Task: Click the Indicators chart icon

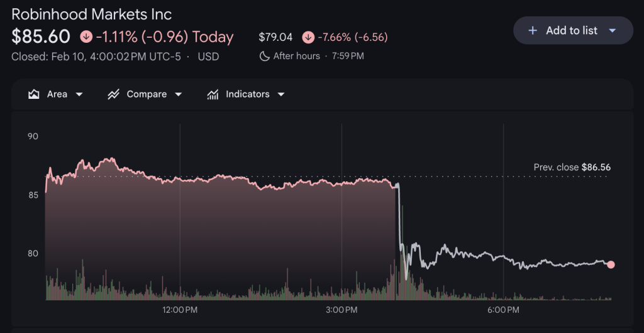Action: [x=213, y=94]
